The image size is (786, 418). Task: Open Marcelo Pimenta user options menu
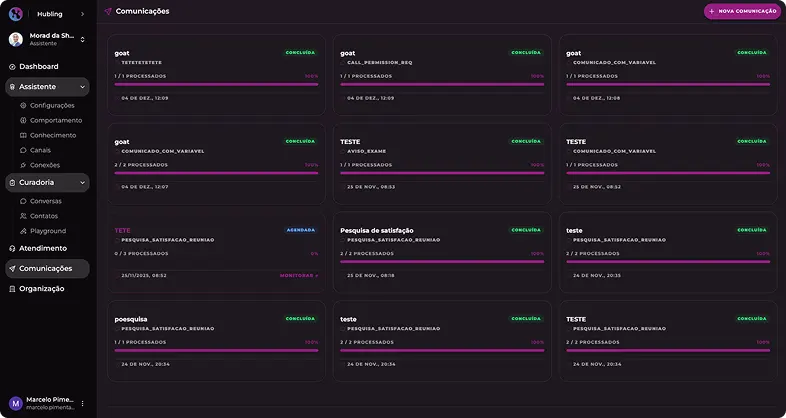(x=83, y=403)
